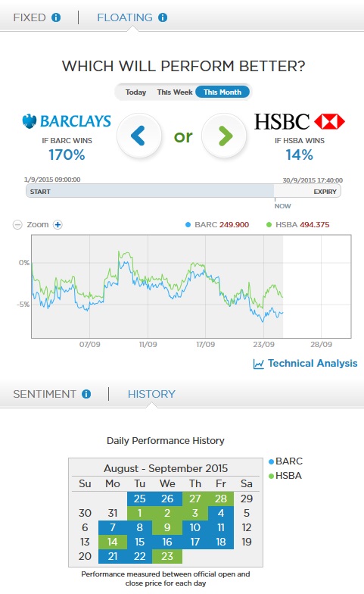Switch to the FLOATING tab
Viewport: 364px width, 594px height.
(x=124, y=17)
